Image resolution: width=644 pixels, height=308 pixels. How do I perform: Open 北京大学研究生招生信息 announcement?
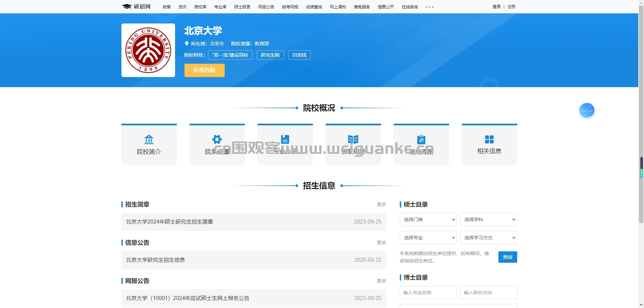point(155,260)
